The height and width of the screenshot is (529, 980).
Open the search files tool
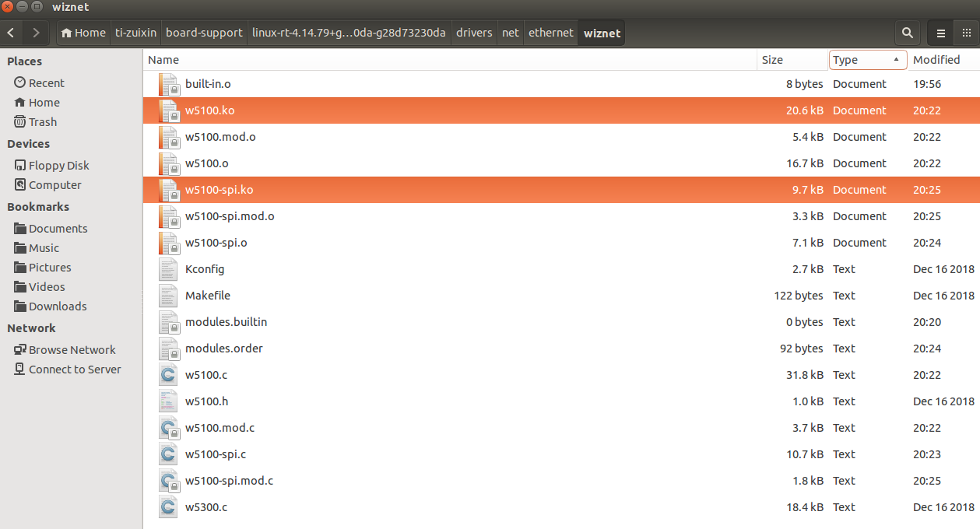tap(907, 33)
